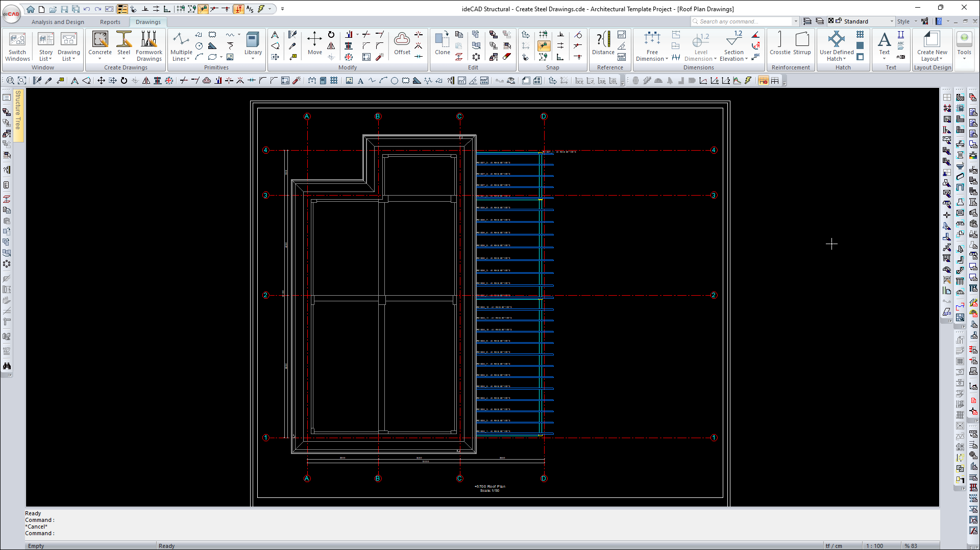Toggle the orange highlighted quick-access ortho button
980x550 pixels.
[x=238, y=9]
